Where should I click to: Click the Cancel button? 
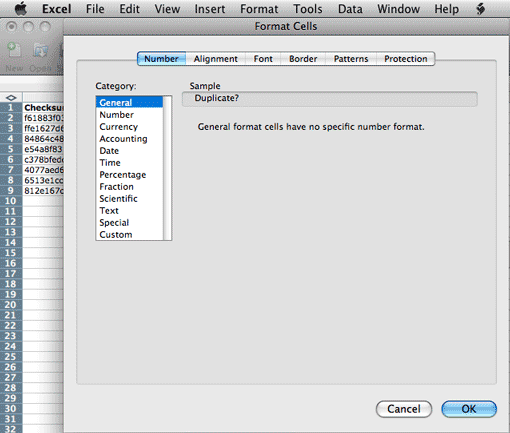point(404,409)
